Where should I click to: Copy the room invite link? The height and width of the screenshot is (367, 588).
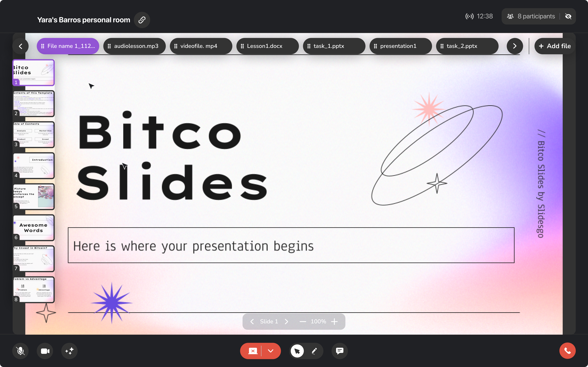pos(142,20)
